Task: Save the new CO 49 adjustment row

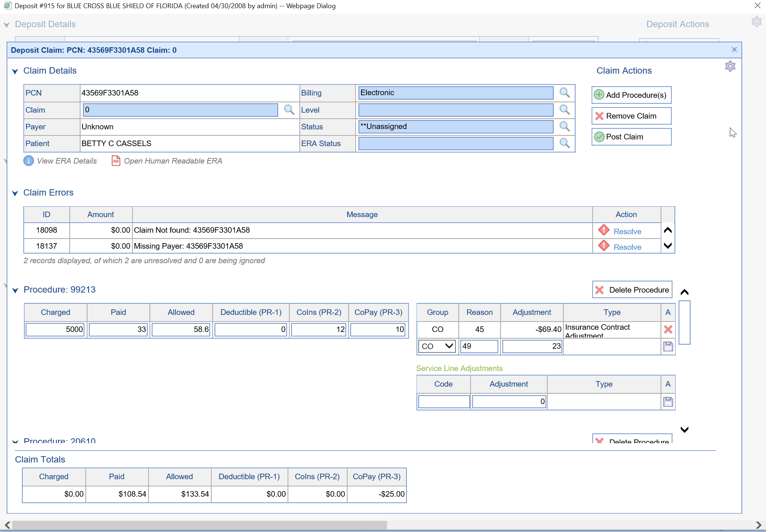Action: pyautogui.click(x=668, y=346)
